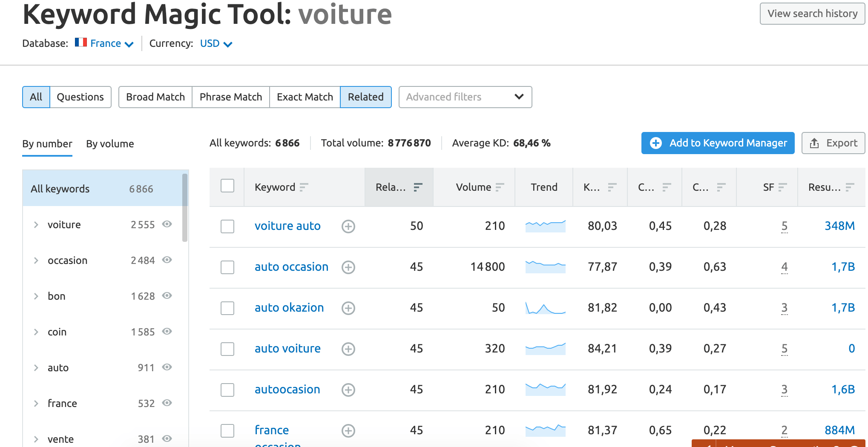The width and height of the screenshot is (868, 447).
Task: Add auto occasion keyword via plus icon
Action: point(348,267)
